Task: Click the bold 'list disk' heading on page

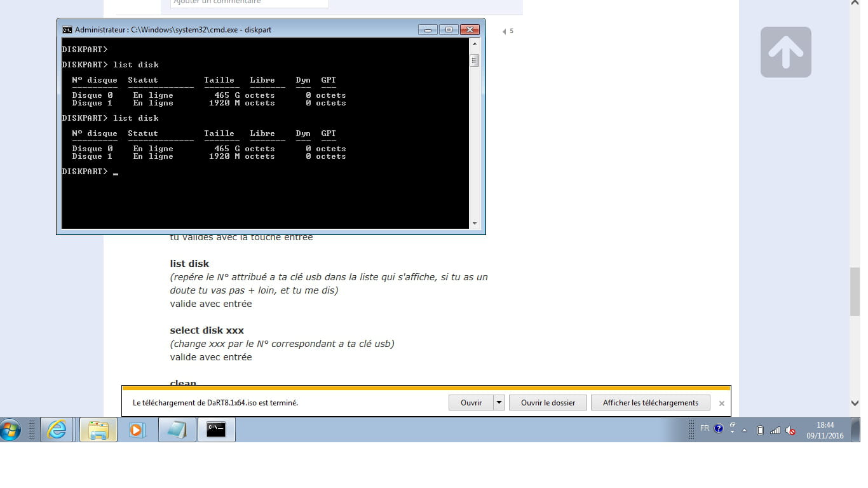Action: 189,264
